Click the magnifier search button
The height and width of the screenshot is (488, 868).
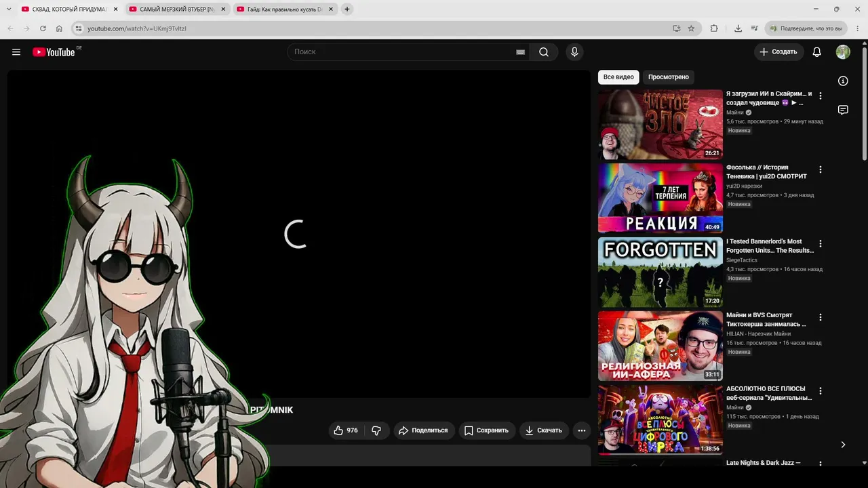tap(544, 52)
